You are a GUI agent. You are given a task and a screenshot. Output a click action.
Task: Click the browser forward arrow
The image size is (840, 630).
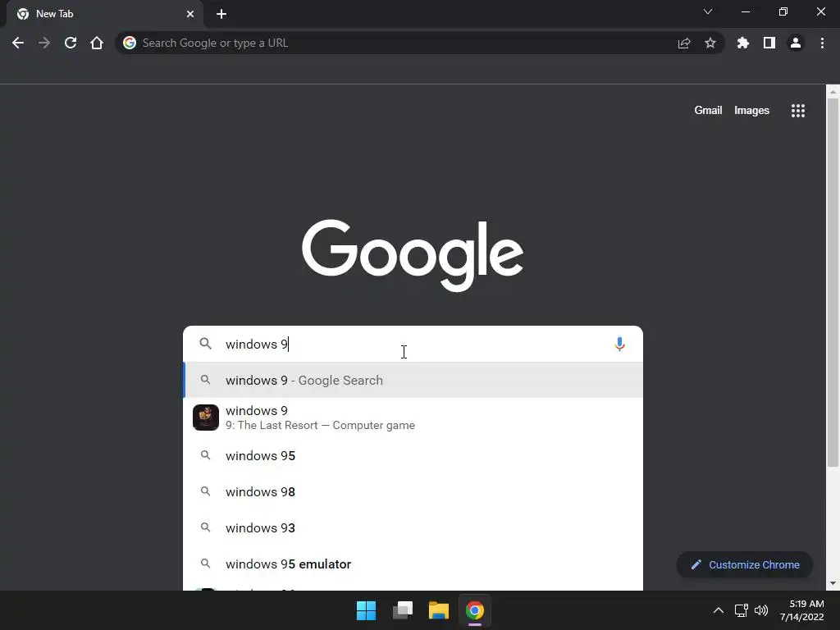click(44, 43)
